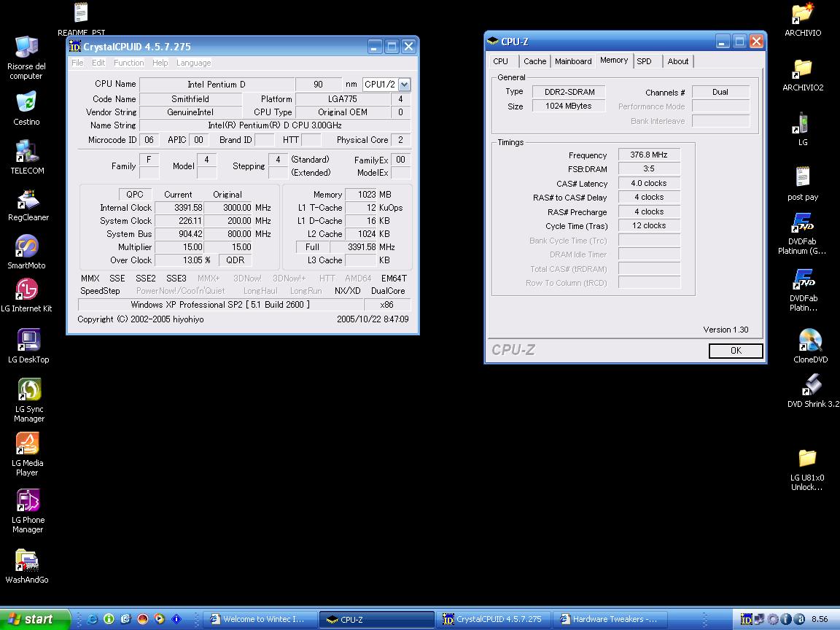Click the Code Name Smithfield field
This screenshot has width=840, height=630.
click(190, 99)
